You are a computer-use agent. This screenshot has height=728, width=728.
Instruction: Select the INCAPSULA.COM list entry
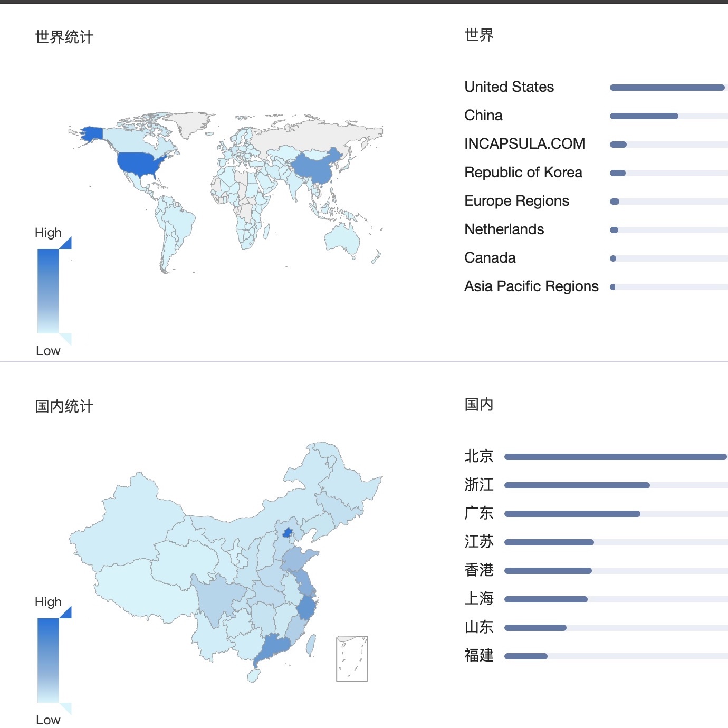596,144
